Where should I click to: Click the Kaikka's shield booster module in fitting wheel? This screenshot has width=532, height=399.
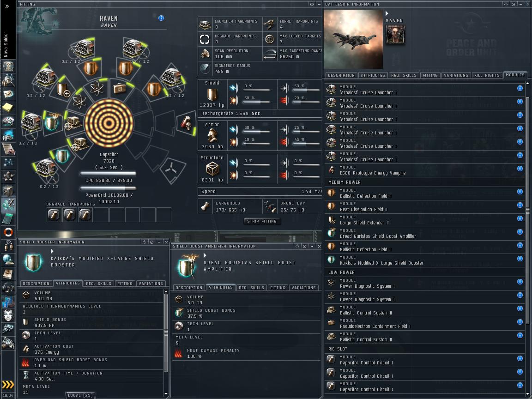pyautogui.click(x=62, y=156)
